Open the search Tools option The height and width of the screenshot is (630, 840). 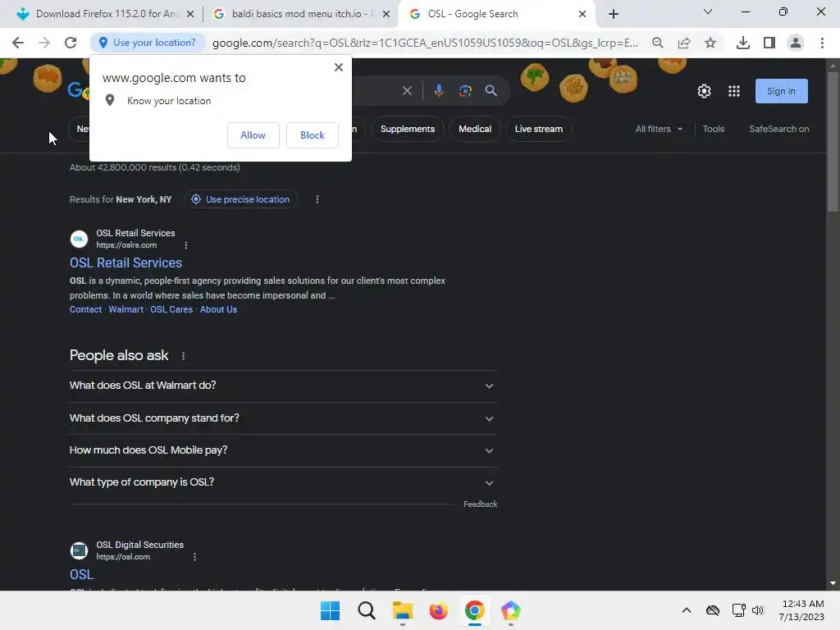point(713,129)
